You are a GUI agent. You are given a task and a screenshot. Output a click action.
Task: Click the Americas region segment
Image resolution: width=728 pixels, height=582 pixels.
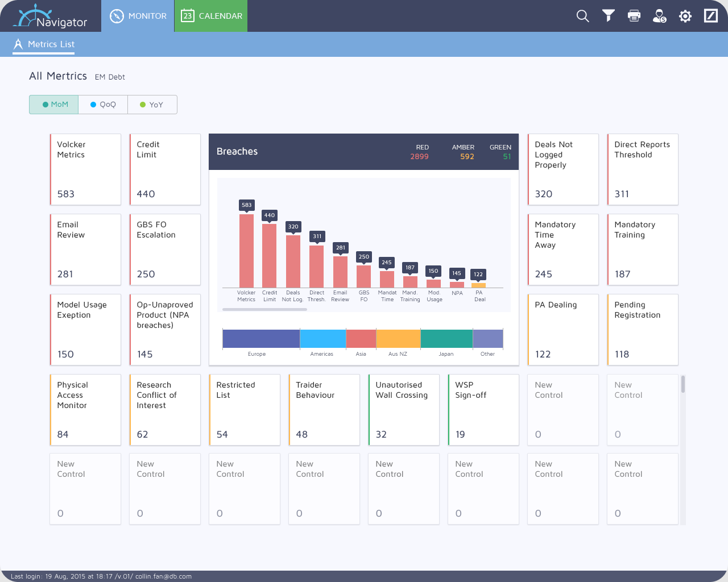click(x=322, y=339)
